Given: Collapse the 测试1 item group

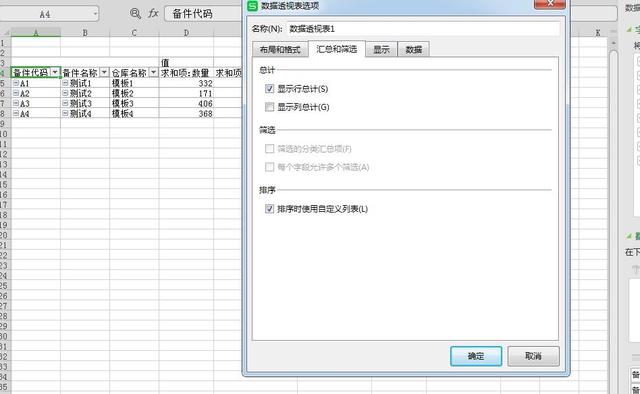Looking at the screenshot, I should pos(65,83).
